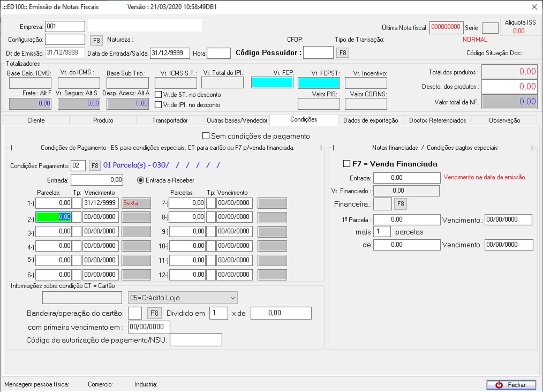
Task: Close the window with the X icon
Action: coord(534,7)
